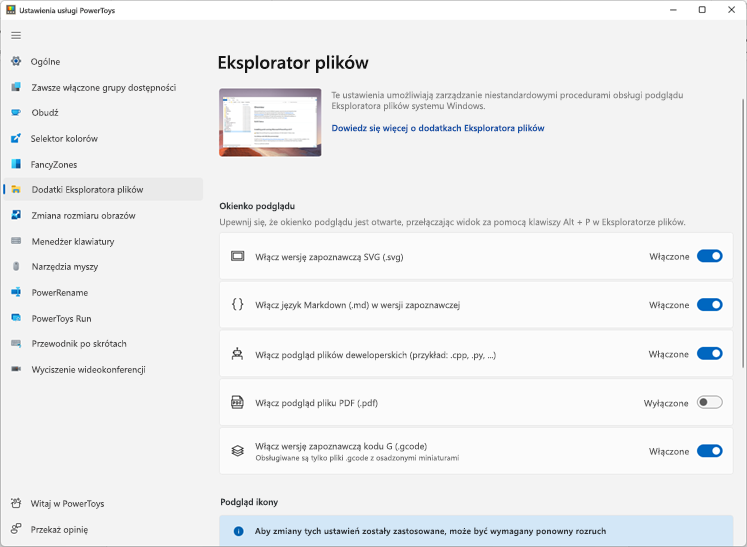Click the developer files preview icon
This screenshot has height=547, width=747.
coord(237,354)
